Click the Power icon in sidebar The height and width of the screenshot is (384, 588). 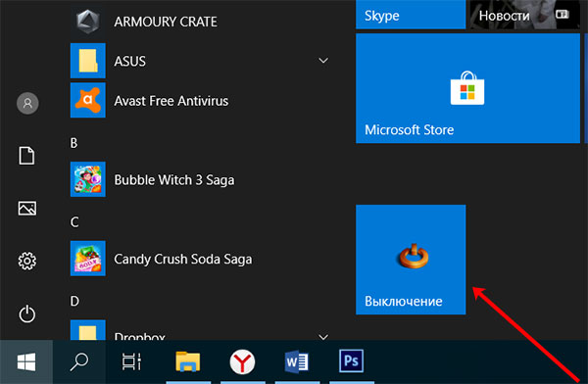[x=27, y=313]
